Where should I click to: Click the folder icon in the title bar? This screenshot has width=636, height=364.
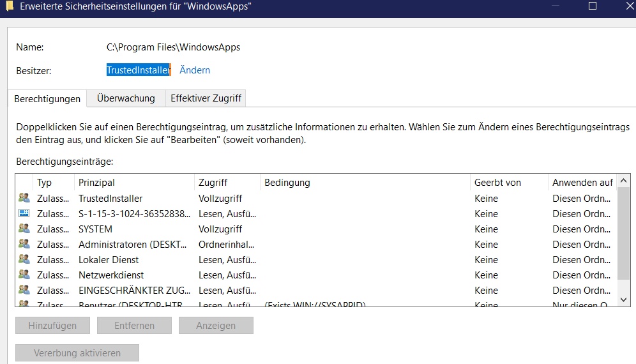tap(10, 6)
